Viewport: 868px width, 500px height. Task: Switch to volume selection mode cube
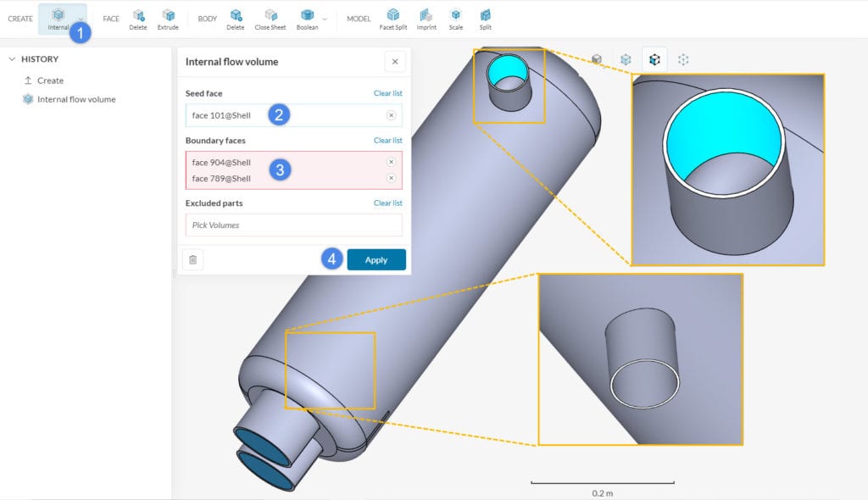(x=597, y=59)
